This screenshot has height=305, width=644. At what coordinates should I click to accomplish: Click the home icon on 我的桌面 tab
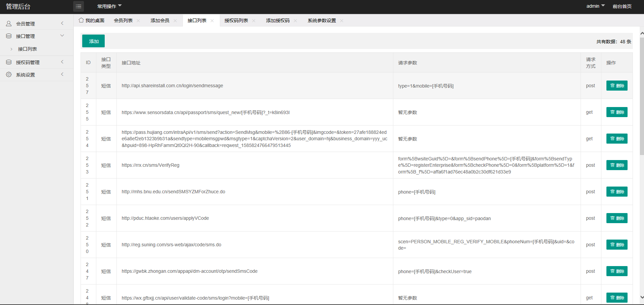pos(81,20)
